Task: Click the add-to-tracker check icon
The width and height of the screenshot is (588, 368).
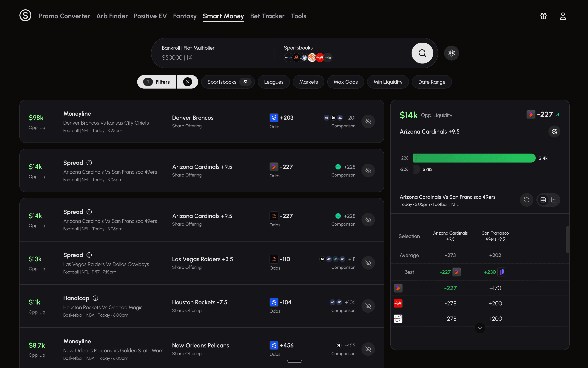Action: (554, 132)
